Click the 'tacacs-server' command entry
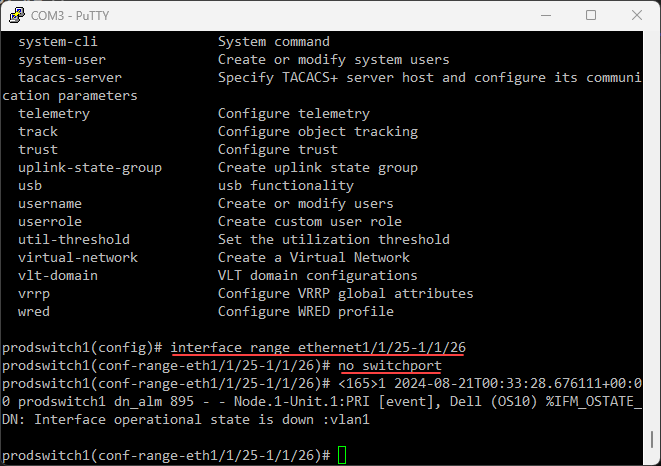661x466 pixels. (x=70, y=78)
